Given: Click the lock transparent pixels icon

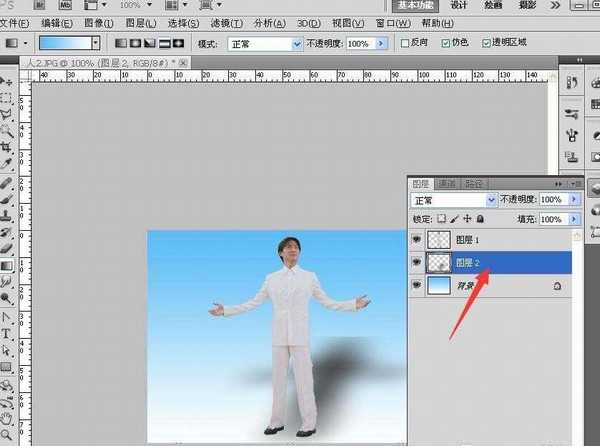Looking at the screenshot, I should (443, 218).
